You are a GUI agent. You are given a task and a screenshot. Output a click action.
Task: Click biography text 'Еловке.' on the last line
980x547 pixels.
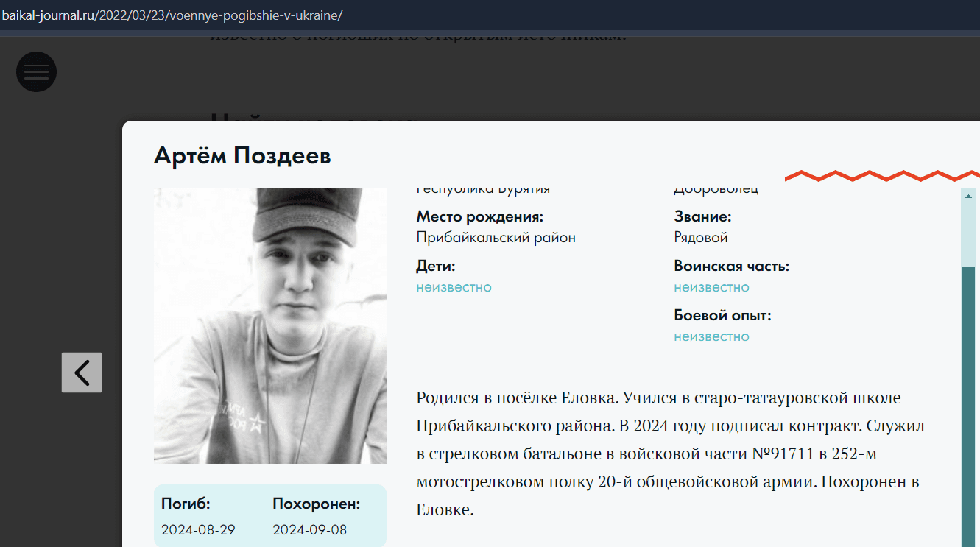(444, 509)
